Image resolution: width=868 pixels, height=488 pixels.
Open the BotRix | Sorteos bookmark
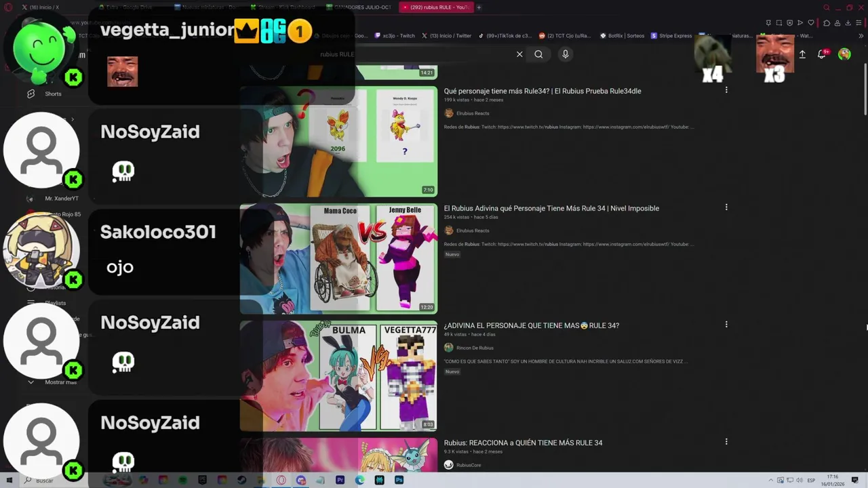tap(622, 36)
